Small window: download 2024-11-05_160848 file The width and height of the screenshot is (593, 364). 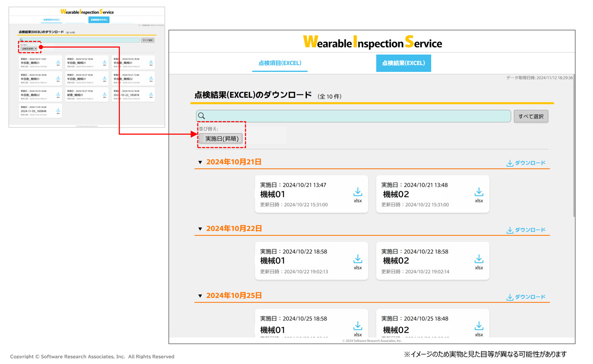pos(58,111)
